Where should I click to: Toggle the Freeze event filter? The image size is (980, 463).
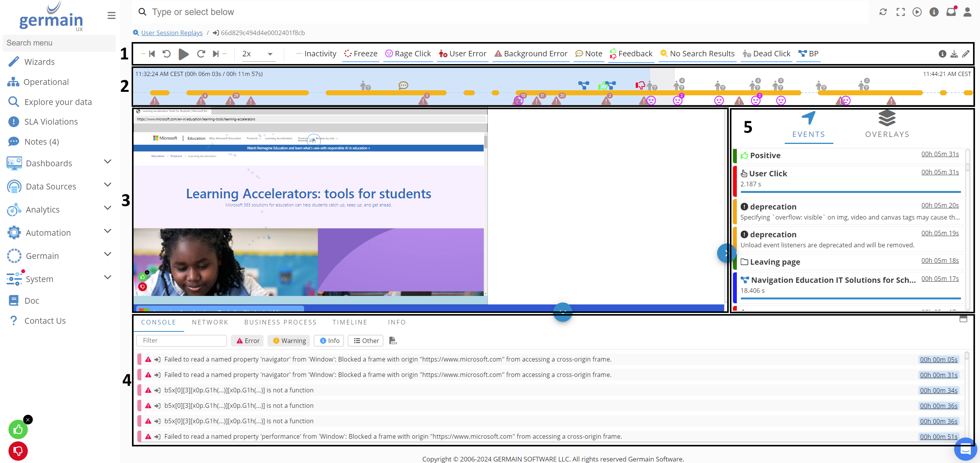(x=361, y=54)
